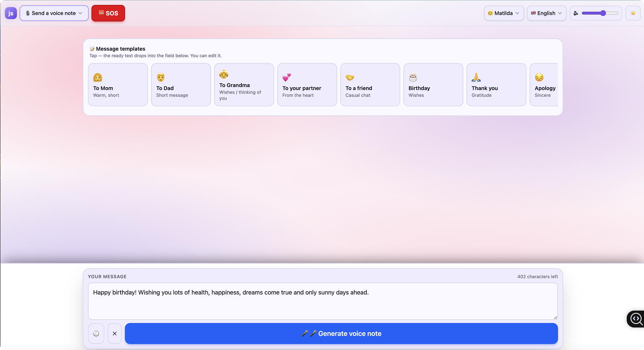
Task: Click the handshake emoji icon
Action: pos(350,78)
